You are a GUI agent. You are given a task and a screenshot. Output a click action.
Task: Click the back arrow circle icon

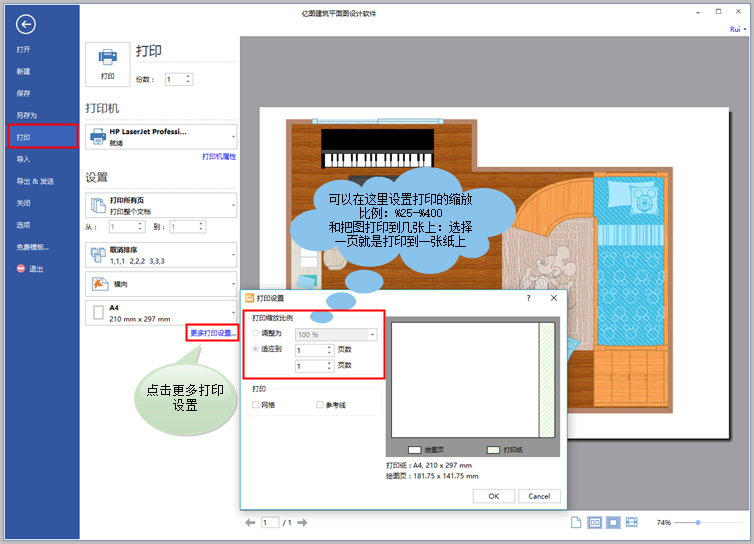(25, 24)
